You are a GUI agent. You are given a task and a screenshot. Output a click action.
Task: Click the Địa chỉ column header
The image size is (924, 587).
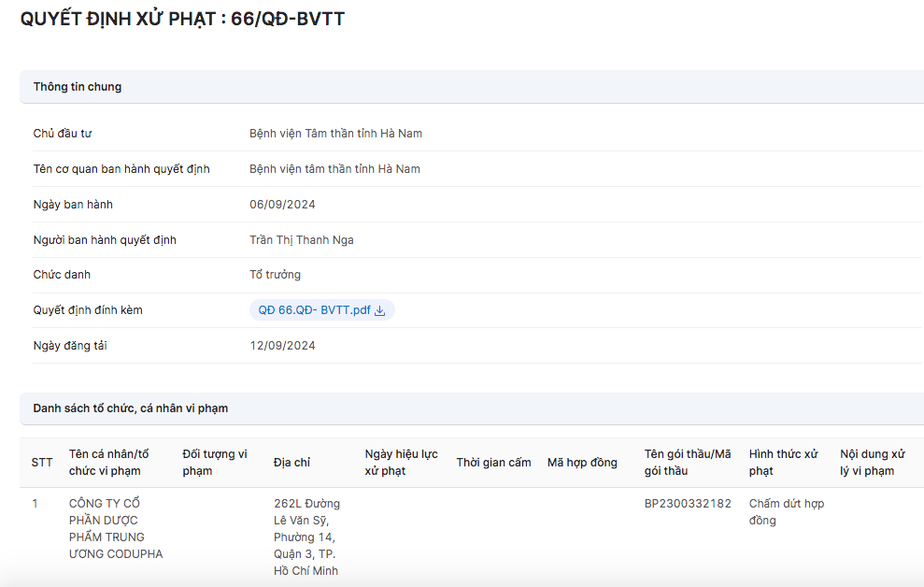point(291,463)
